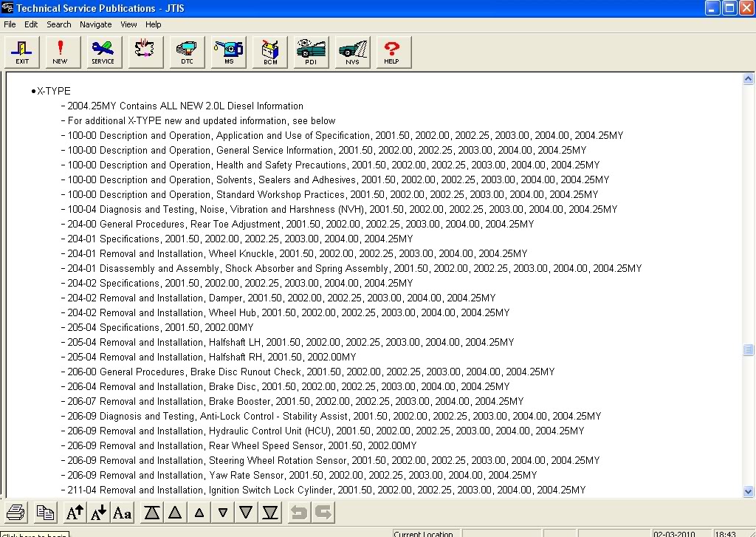The image size is (756, 537).
Task: Click the small down triangle icon
Action: pos(223,513)
